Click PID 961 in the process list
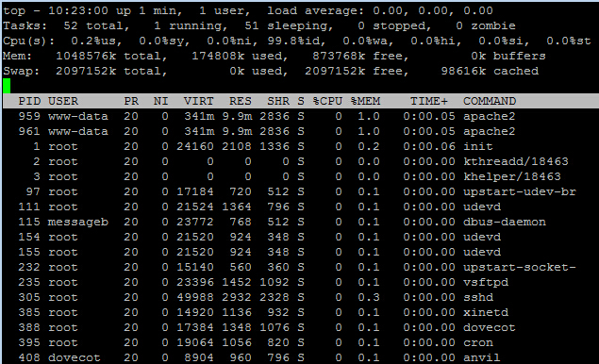The height and width of the screenshot is (364, 599). (29, 131)
